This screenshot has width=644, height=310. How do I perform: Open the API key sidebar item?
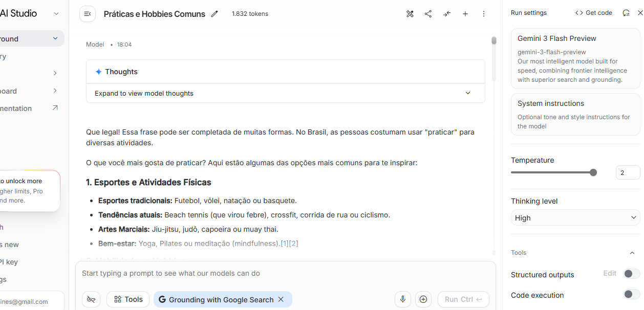pos(9,262)
